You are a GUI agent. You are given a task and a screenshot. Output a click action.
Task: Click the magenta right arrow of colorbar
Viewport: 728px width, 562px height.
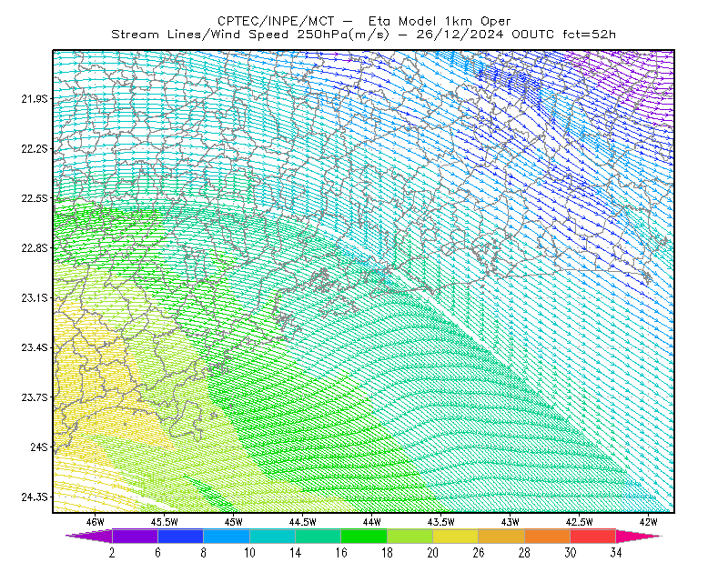pos(639,536)
